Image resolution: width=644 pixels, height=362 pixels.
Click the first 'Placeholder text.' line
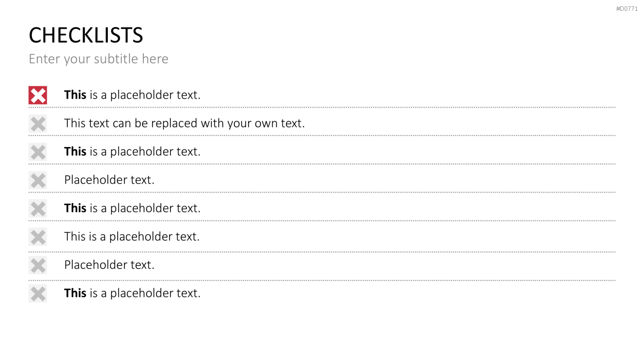109,180
